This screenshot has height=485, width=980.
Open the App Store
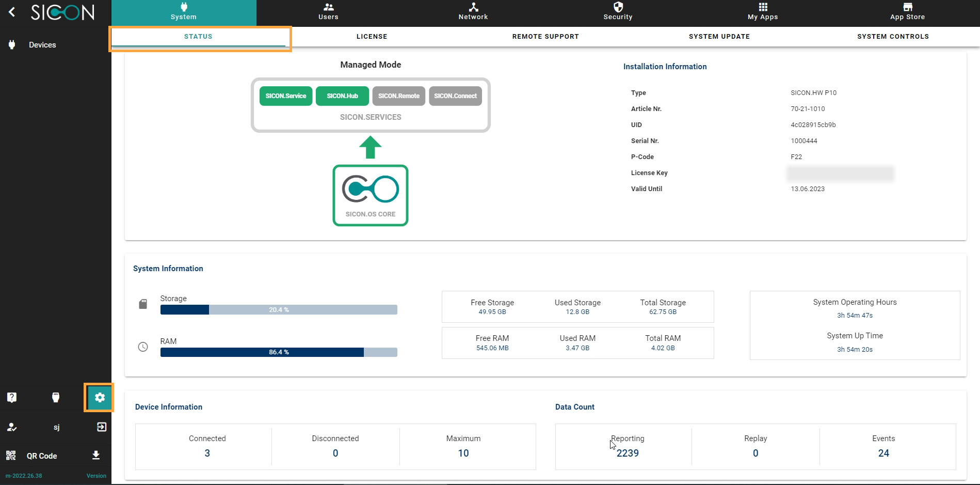point(907,11)
